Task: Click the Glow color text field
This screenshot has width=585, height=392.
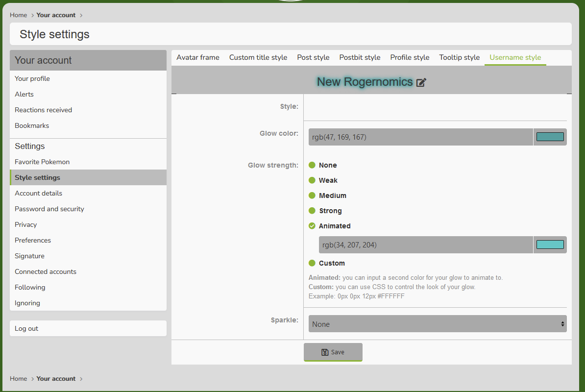Action: [420, 137]
